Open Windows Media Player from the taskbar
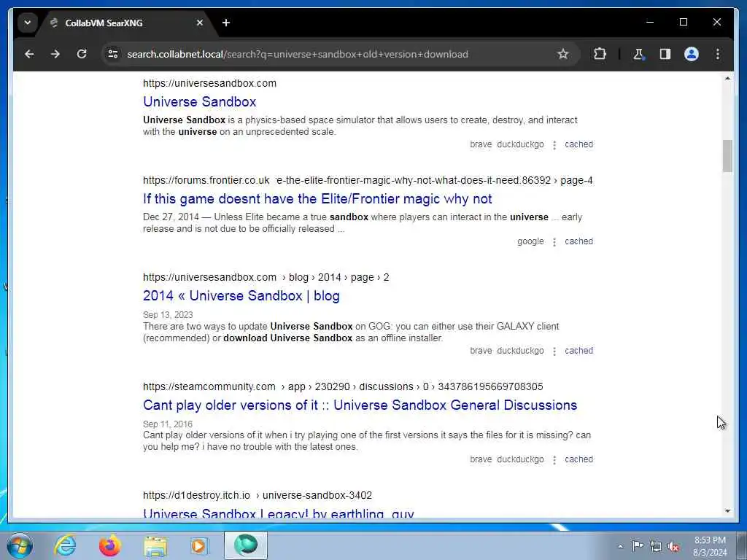Image resolution: width=747 pixels, height=560 pixels. coord(199,545)
